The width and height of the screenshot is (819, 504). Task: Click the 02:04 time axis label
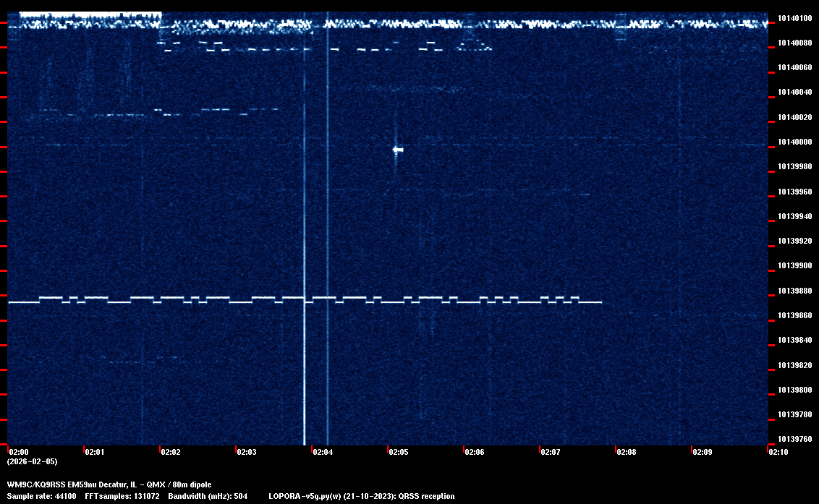pos(323,452)
